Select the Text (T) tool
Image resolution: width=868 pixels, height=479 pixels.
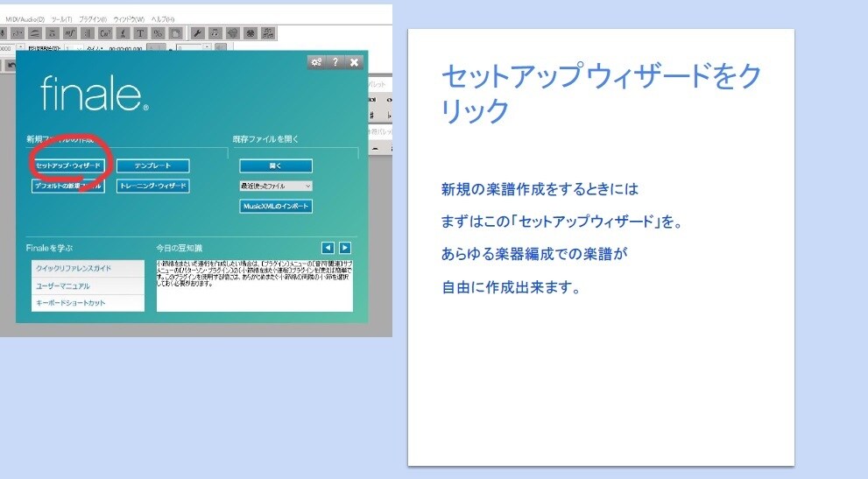click(x=141, y=33)
